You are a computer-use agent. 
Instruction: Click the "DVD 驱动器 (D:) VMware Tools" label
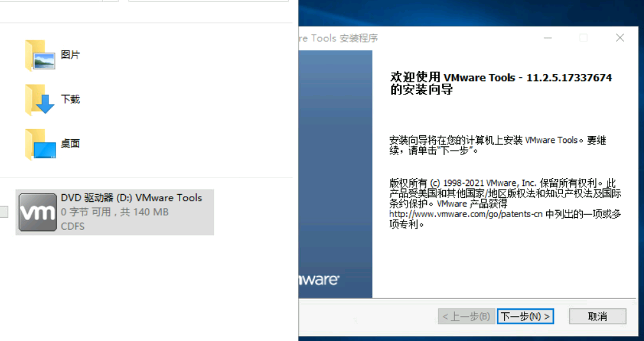click(x=131, y=198)
